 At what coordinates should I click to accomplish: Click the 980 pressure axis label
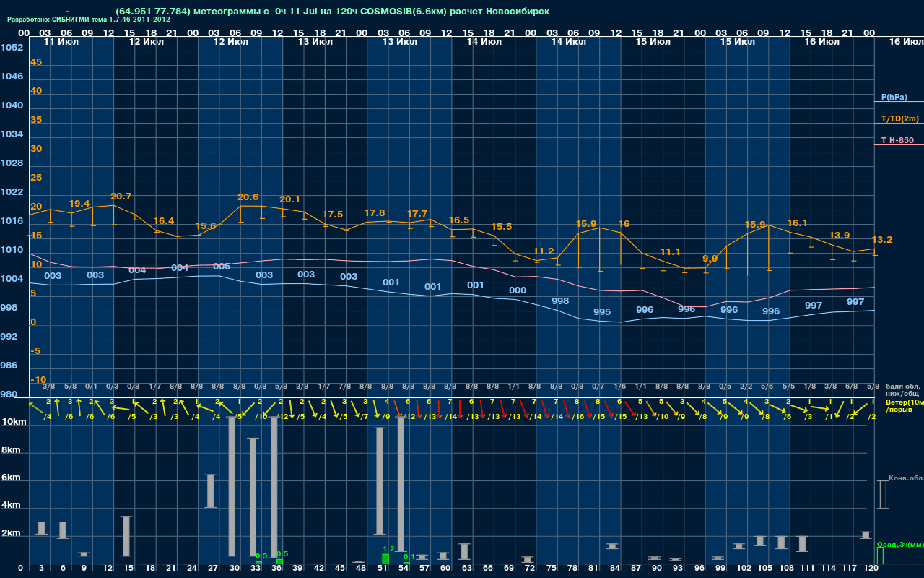[9, 394]
